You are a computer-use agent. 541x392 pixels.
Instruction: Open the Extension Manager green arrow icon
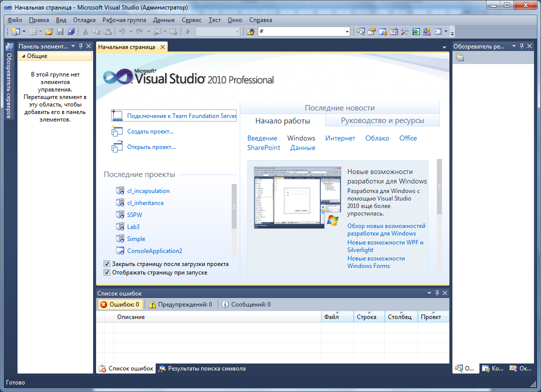(x=416, y=31)
